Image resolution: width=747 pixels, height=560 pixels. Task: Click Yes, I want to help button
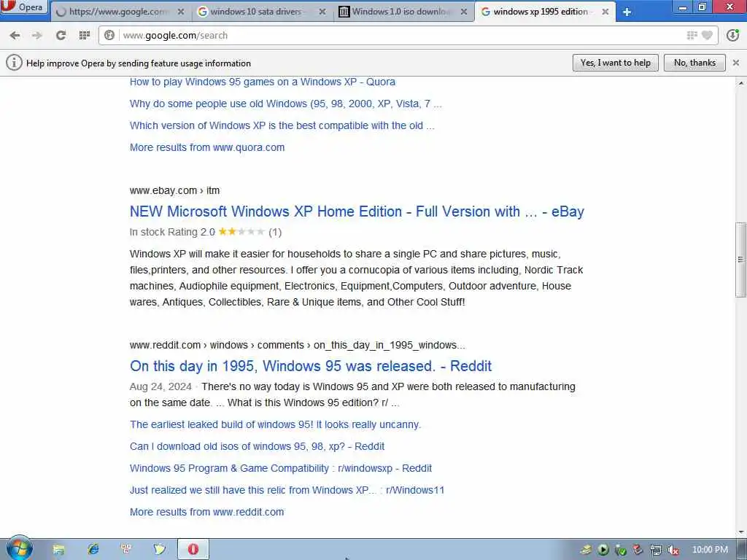[x=615, y=63]
